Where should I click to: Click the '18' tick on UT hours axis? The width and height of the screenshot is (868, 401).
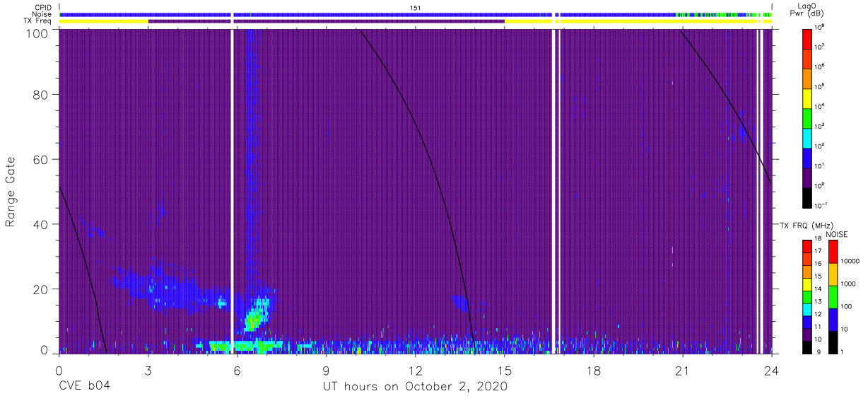(x=594, y=370)
